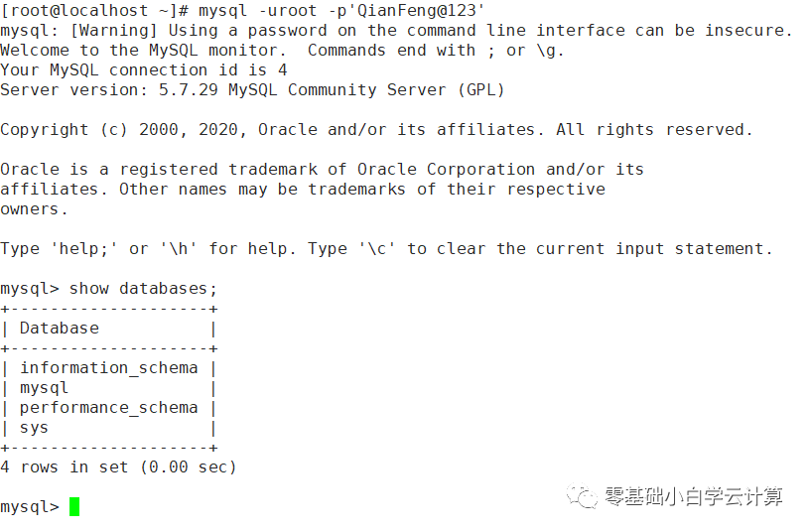Click the Database column header

coord(60,329)
